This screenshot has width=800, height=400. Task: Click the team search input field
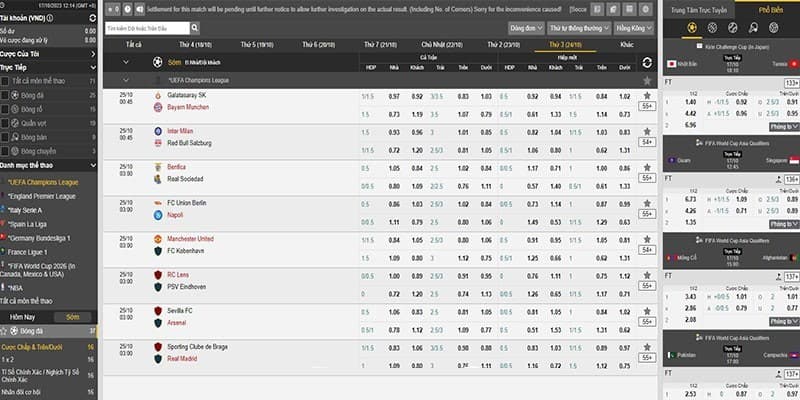point(147,28)
